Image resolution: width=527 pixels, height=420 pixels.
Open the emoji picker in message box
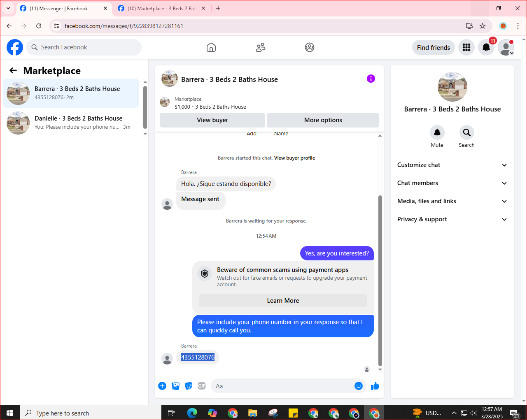click(359, 386)
